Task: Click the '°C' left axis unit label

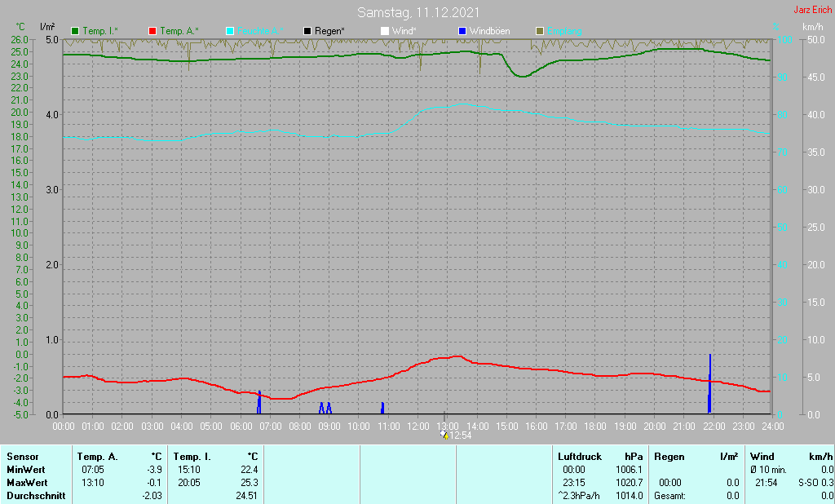Action: click(20, 27)
